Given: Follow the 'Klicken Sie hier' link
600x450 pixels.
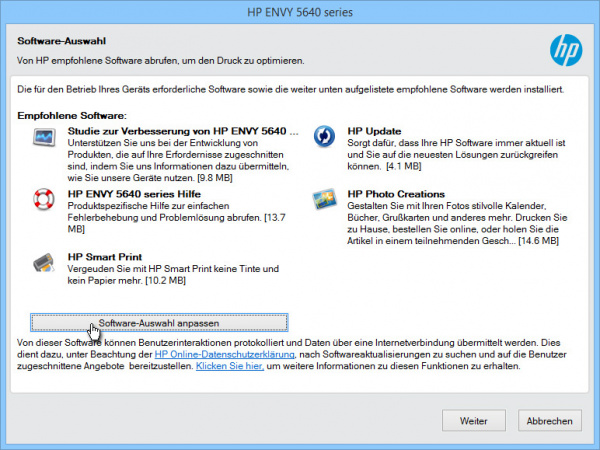Looking at the screenshot, I should point(229,367).
